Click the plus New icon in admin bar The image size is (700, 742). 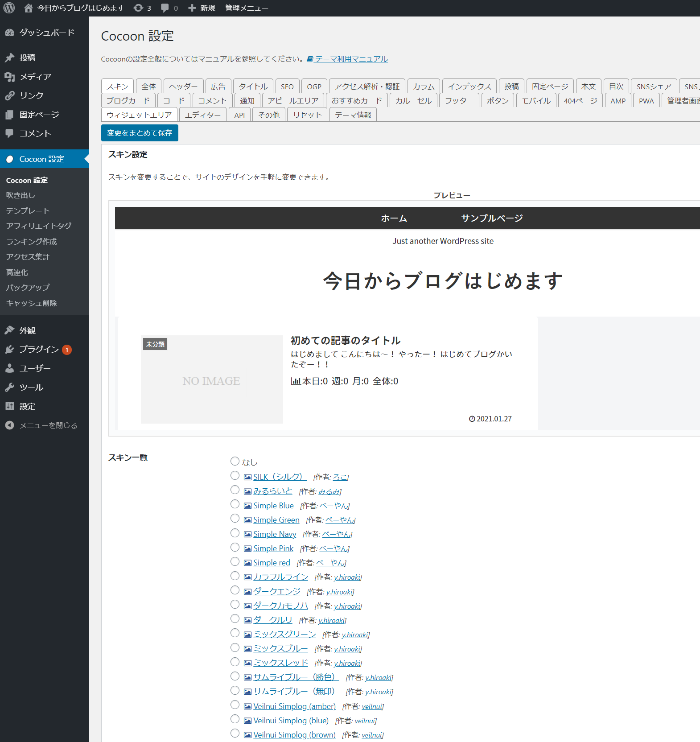(192, 8)
